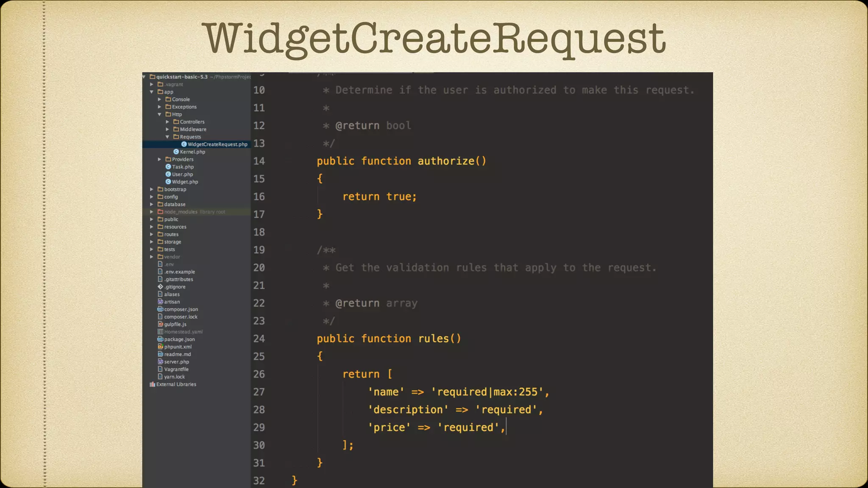The width and height of the screenshot is (868, 488).
Task: Click 'return true;' statement
Action: click(x=379, y=197)
